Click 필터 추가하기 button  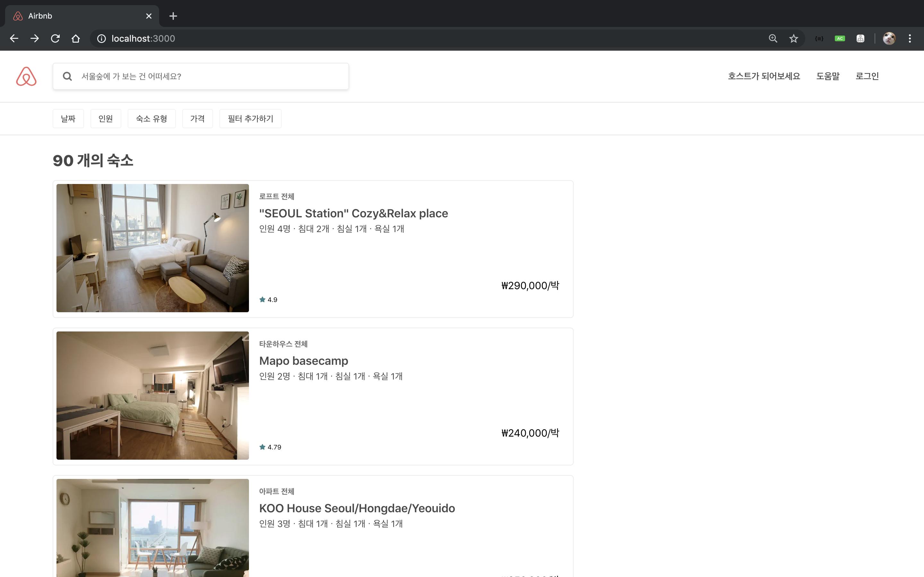pos(250,119)
